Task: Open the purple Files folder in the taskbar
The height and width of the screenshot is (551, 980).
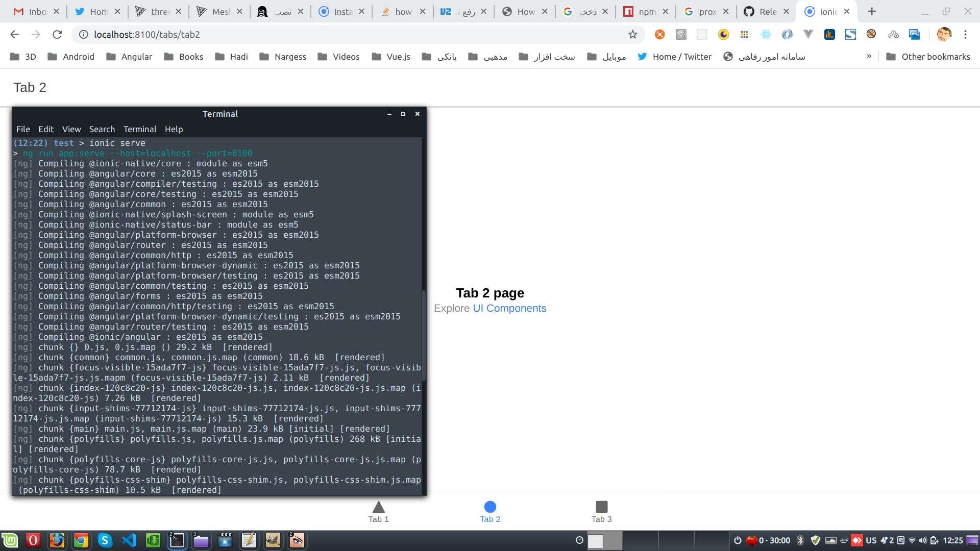Action: pos(201,540)
